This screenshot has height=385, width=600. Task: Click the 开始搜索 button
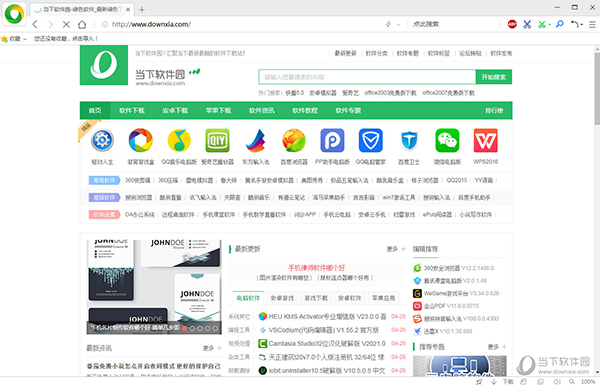point(494,77)
